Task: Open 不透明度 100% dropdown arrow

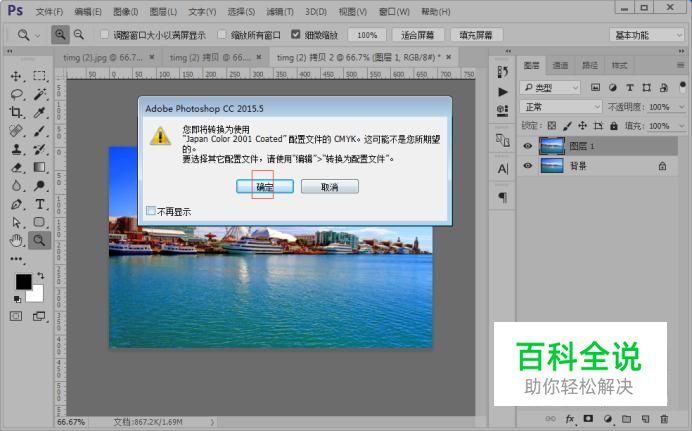Action: 681,107
